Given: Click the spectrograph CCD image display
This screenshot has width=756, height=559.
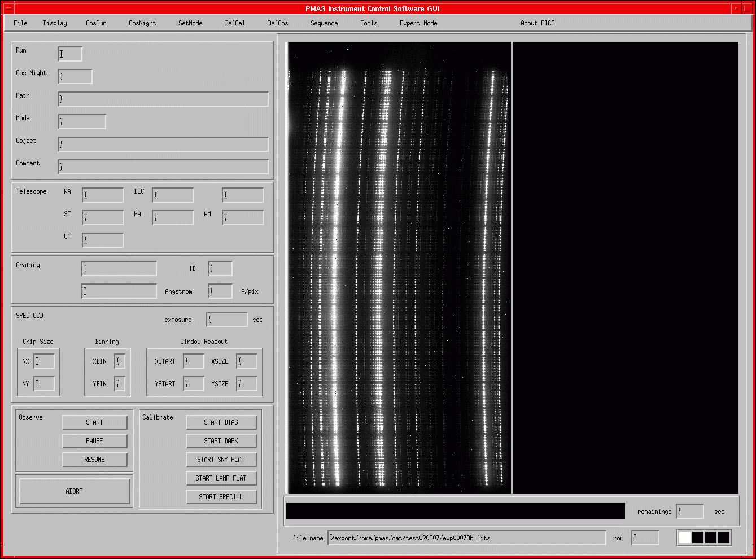Looking at the screenshot, I should point(399,268).
